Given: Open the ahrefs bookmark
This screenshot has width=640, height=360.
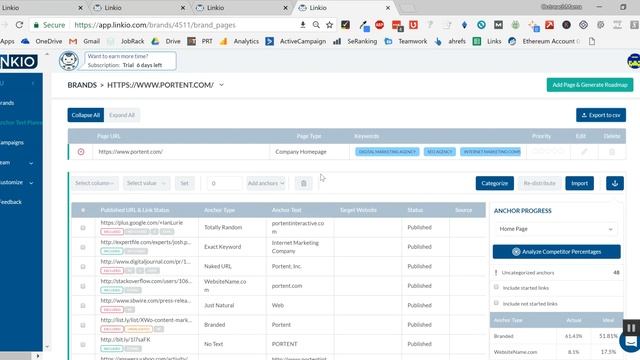Looking at the screenshot, I should tap(450, 41).
